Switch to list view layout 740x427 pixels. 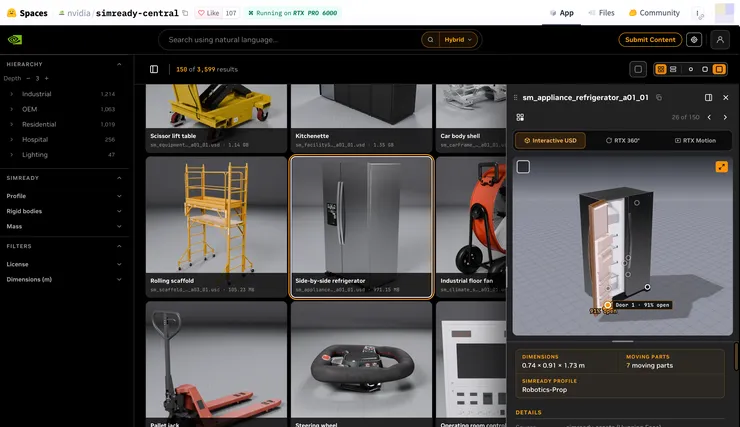pos(673,69)
